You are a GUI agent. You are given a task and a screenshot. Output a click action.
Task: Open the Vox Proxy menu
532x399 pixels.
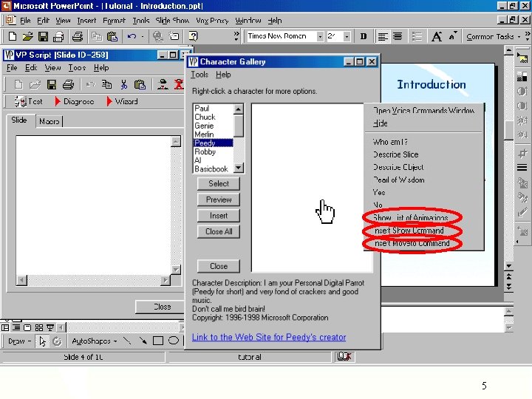point(212,21)
